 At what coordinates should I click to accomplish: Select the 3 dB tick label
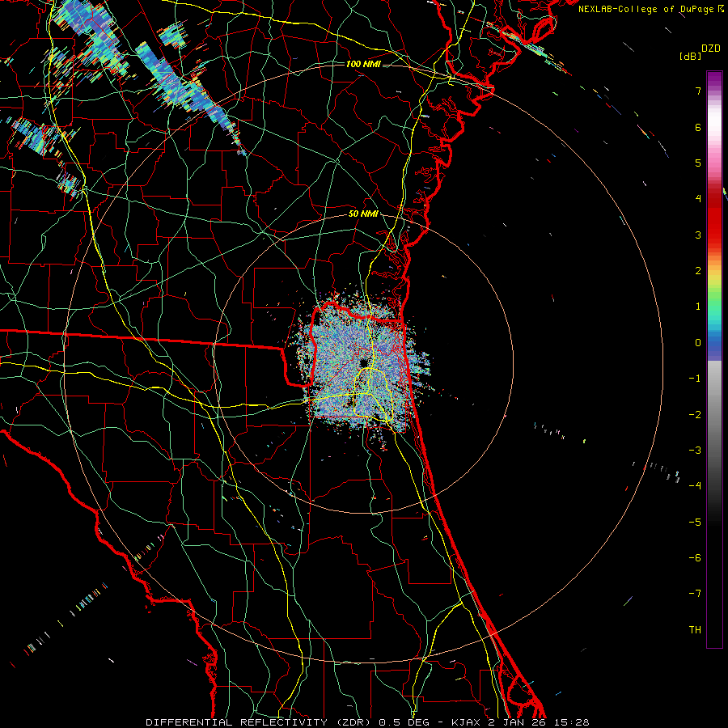(698, 235)
